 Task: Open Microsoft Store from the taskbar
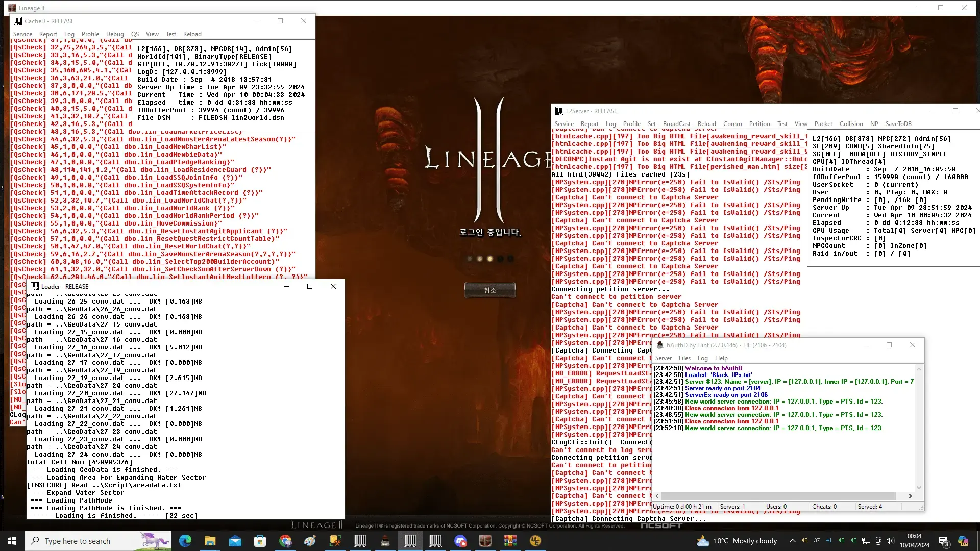[x=260, y=541]
